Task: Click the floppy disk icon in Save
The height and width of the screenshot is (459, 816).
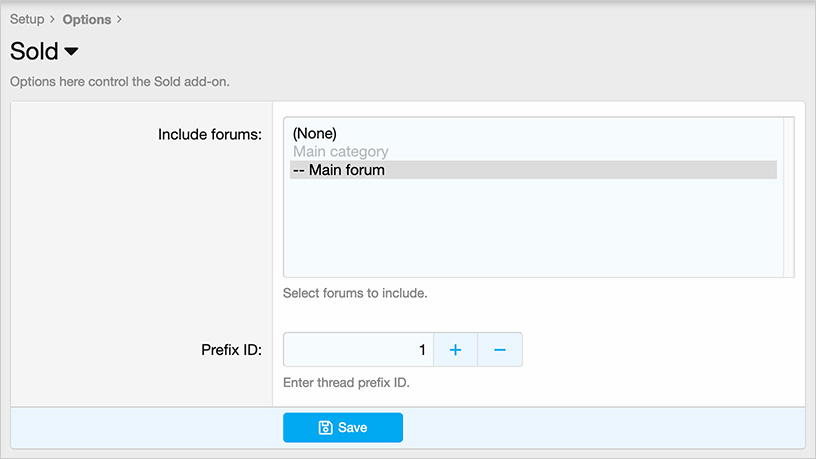Action: 325,428
